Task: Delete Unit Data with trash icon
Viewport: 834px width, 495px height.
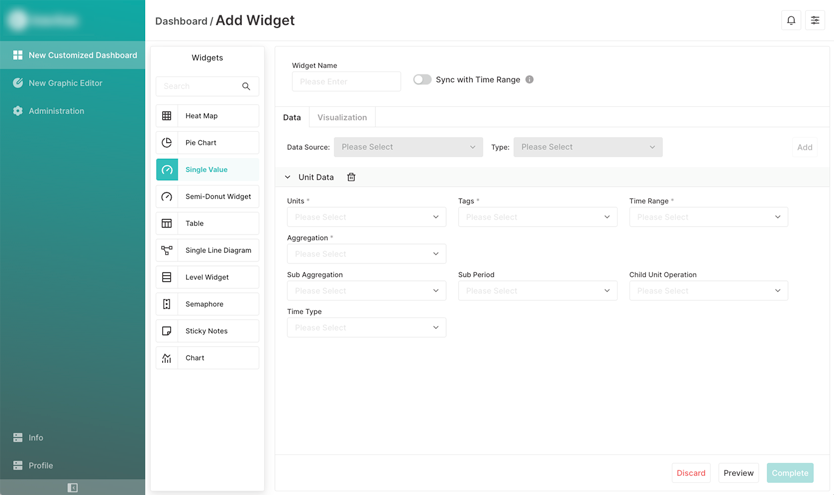Action: [351, 177]
